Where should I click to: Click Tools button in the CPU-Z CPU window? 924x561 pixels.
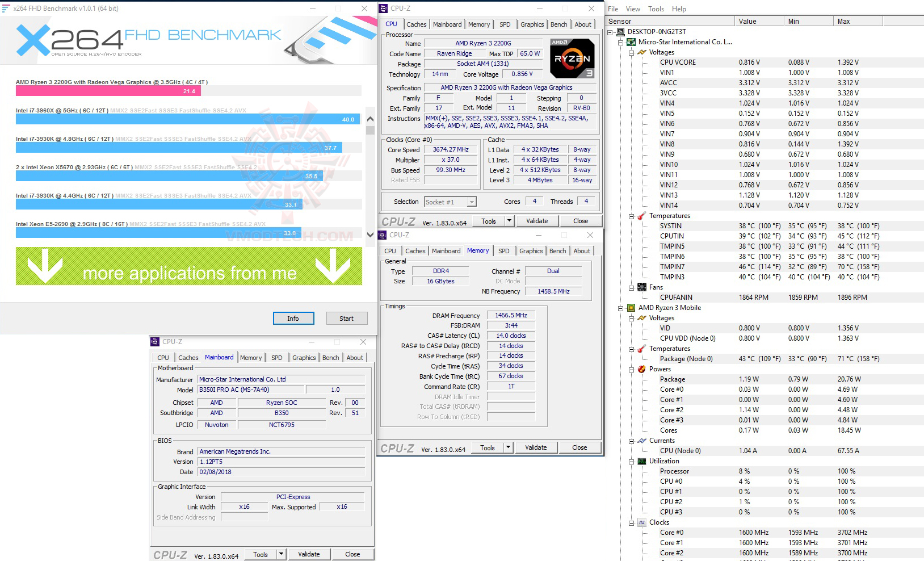[x=489, y=221]
